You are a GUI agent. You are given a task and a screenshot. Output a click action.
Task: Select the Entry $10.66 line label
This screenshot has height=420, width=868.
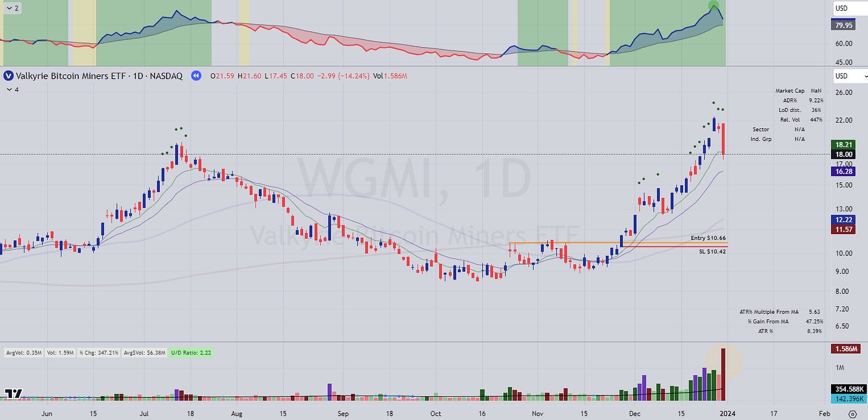[708, 238]
